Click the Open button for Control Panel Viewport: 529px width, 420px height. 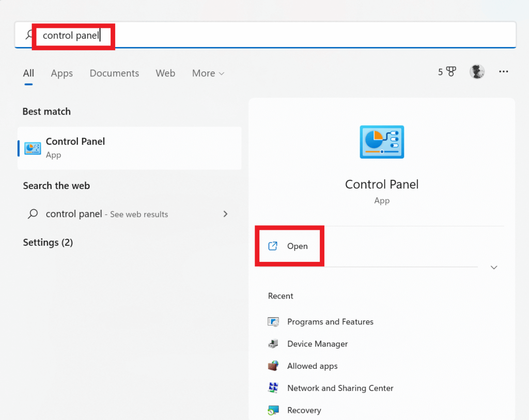point(289,246)
